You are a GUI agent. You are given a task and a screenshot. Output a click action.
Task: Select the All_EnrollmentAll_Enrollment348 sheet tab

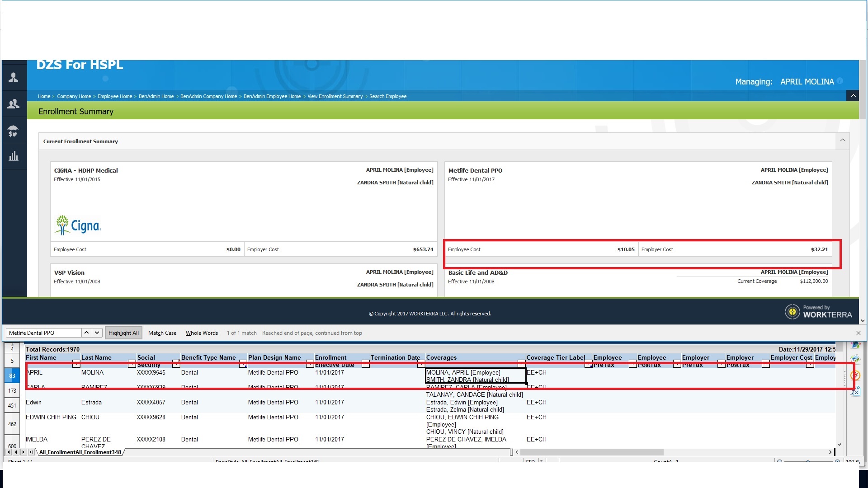click(80, 452)
